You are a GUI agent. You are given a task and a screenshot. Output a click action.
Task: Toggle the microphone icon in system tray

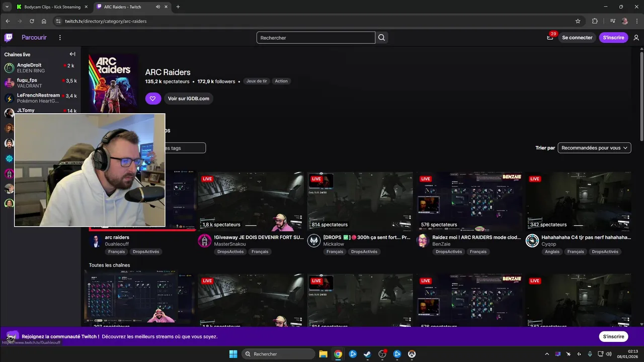(590, 354)
